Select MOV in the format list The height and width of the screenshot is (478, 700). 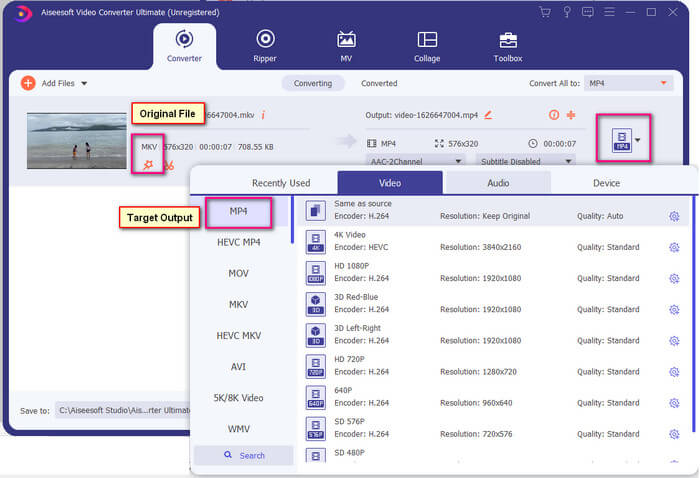(x=239, y=273)
